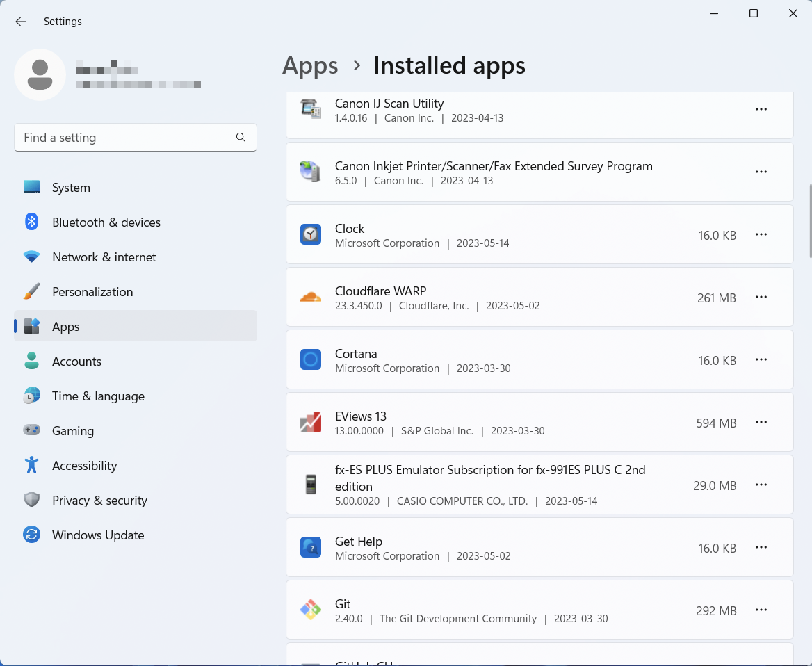Open more options for Cortana
Image resolution: width=812 pixels, height=666 pixels.
pyautogui.click(x=761, y=360)
